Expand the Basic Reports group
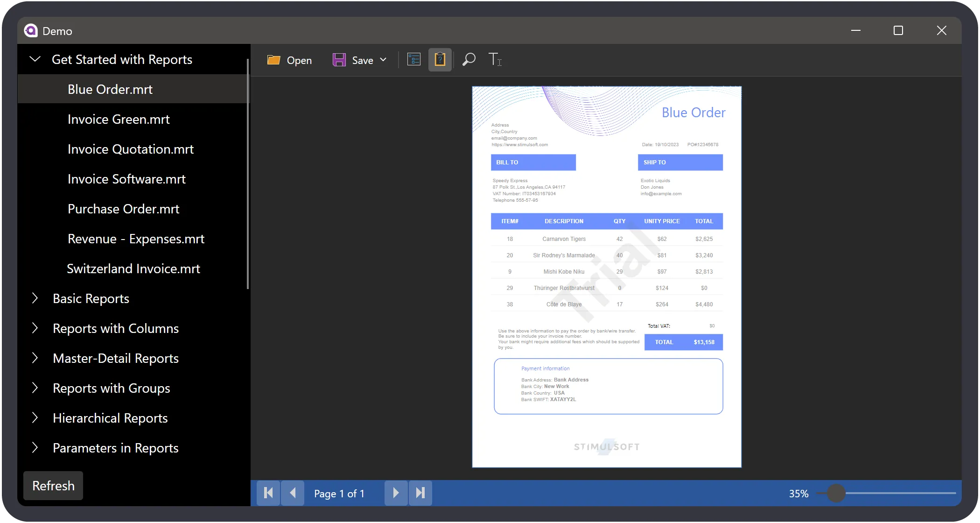This screenshot has width=980, height=523. click(35, 298)
